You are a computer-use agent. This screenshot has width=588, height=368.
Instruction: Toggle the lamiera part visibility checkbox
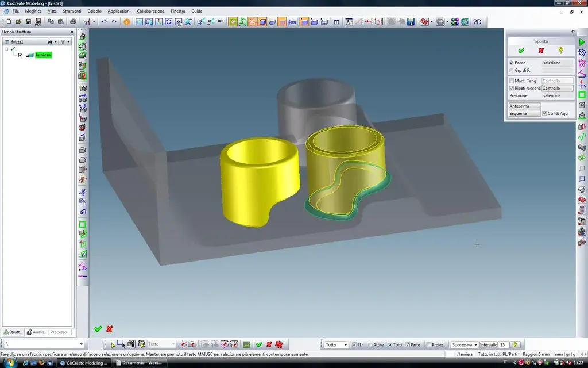(x=20, y=55)
